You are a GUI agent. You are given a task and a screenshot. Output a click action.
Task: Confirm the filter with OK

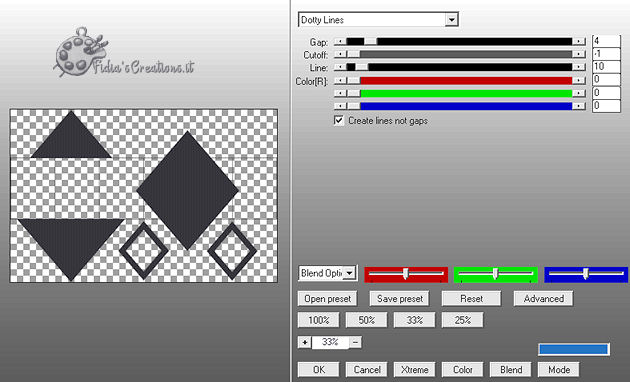point(319,370)
